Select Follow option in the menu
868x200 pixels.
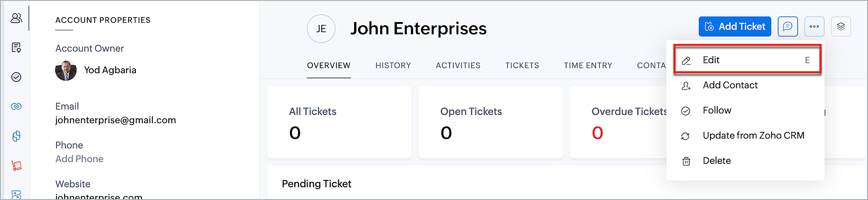tap(717, 111)
